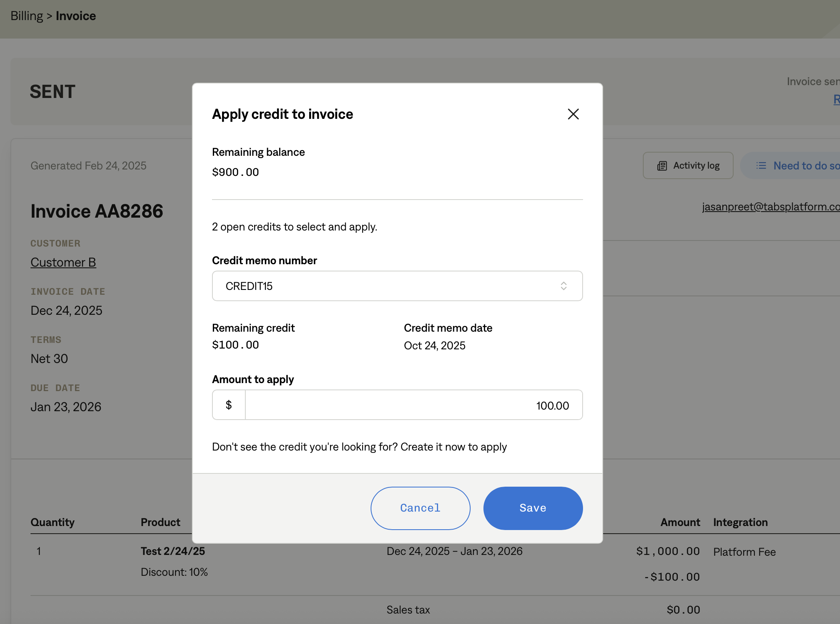
Task: Open the Credit memo number dropdown
Action: pyautogui.click(x=397, y=286)
